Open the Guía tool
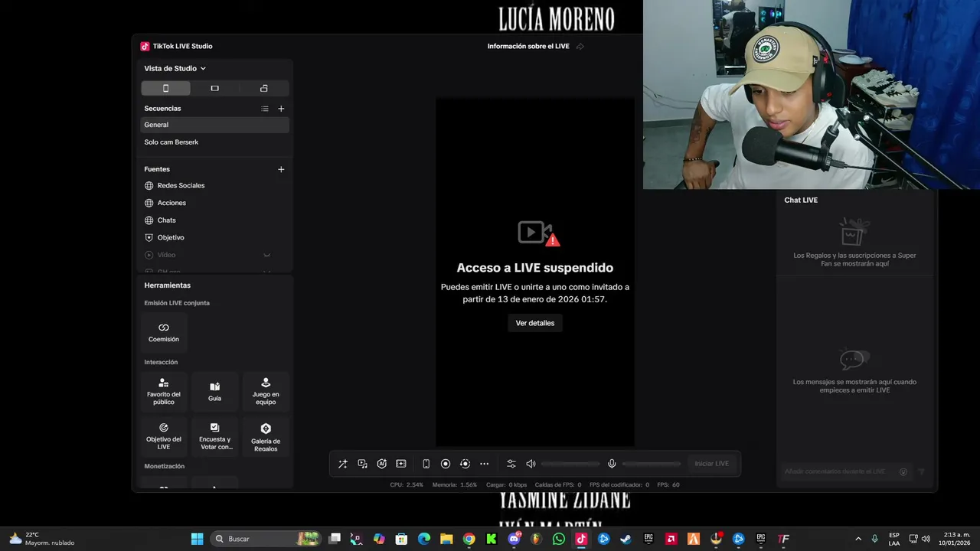This screenshot has width=980, height=551. click(x=214, y=392)
